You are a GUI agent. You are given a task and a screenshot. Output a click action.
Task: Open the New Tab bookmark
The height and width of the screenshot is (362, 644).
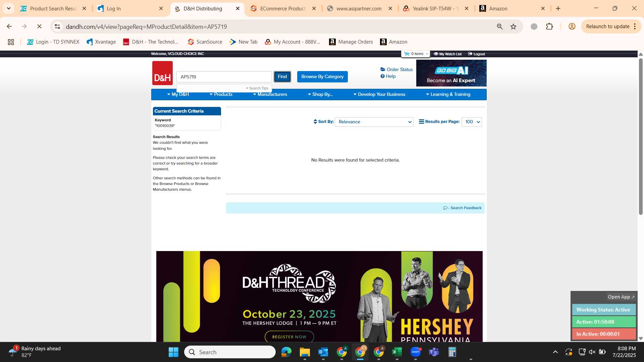tap(244, 42)
